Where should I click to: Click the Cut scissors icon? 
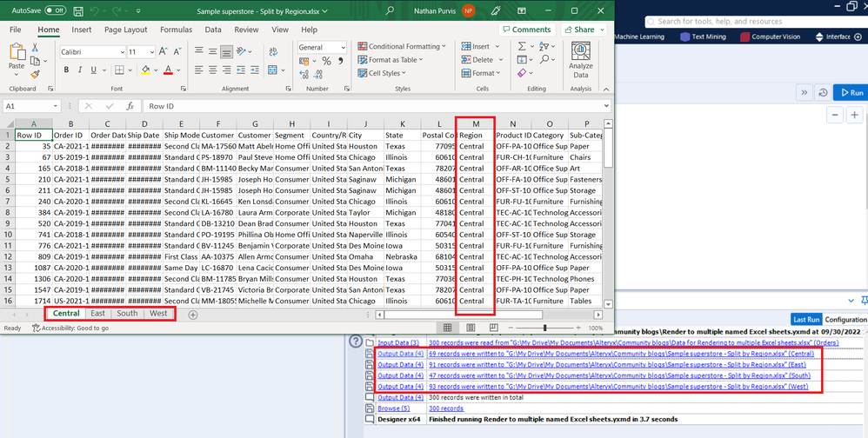(x=35, y=48)
